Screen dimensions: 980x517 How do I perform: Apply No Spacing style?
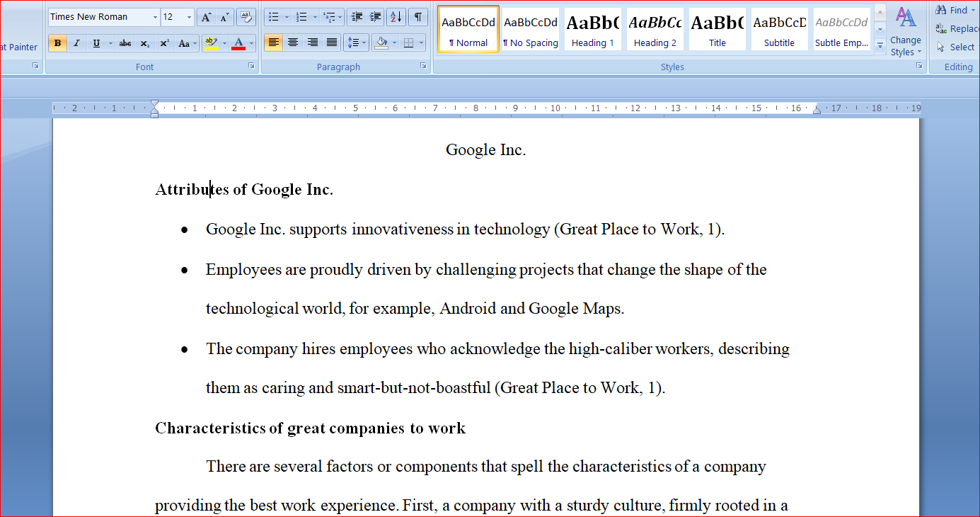[x=531, y=30]
